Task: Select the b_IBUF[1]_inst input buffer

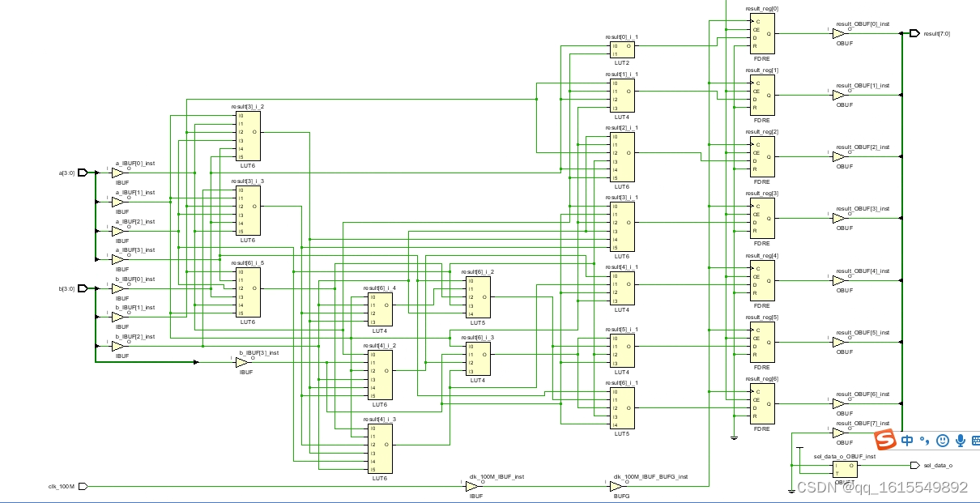Action: (x=117, y=317)
